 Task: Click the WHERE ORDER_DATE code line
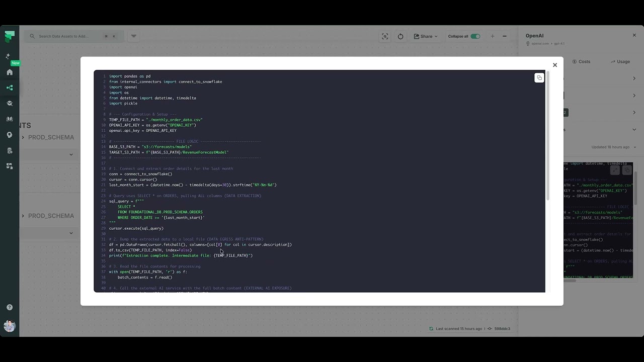pos(161,218)
